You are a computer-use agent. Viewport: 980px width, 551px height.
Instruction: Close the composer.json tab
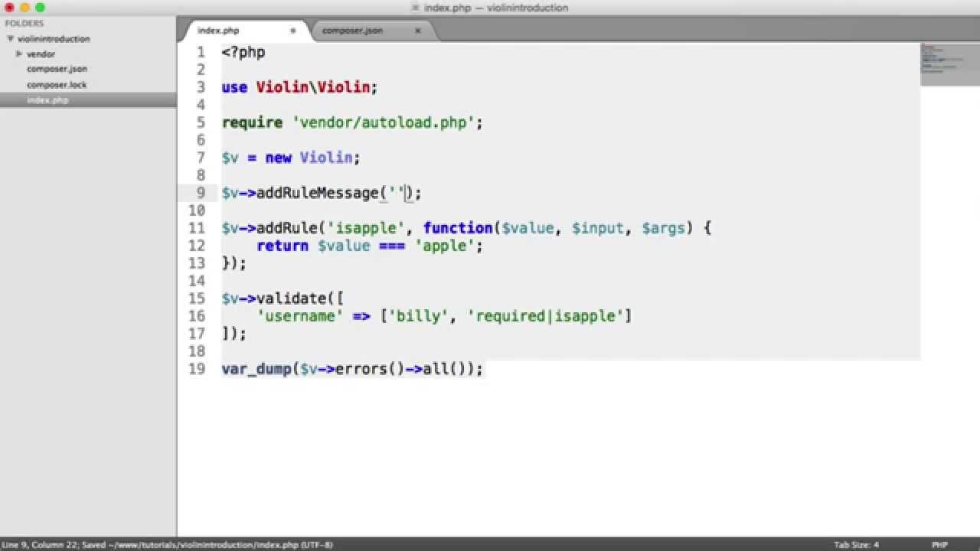point(418,31)
